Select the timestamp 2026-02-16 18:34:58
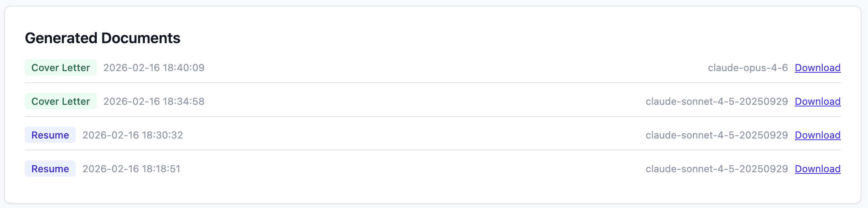Image resolution: width=868 pixels, height=208 pixels. click(x=154, y=102)
